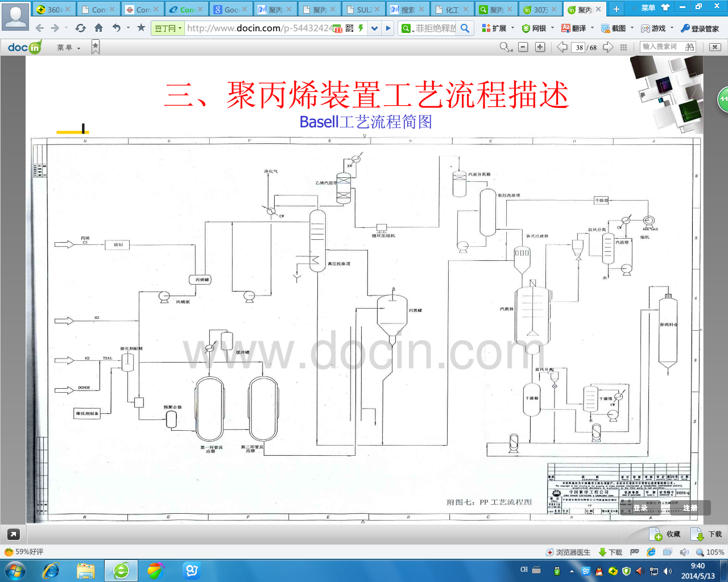Open the page thumbnails grid view
This screenshot has height=582, width=728.
click(624, 47)
